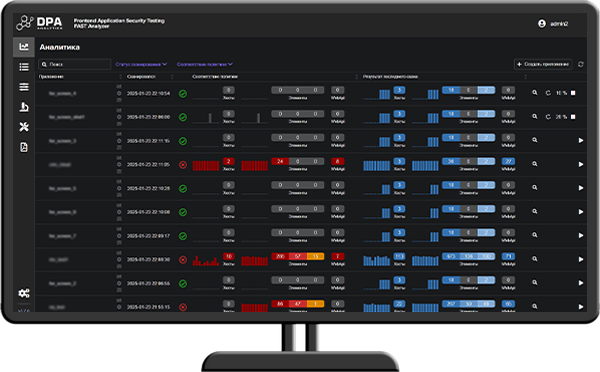Screen dimensions: 600x372
Task: Expand the Соответствие политике filter dropdown
Action: click(x=205, y=64)
